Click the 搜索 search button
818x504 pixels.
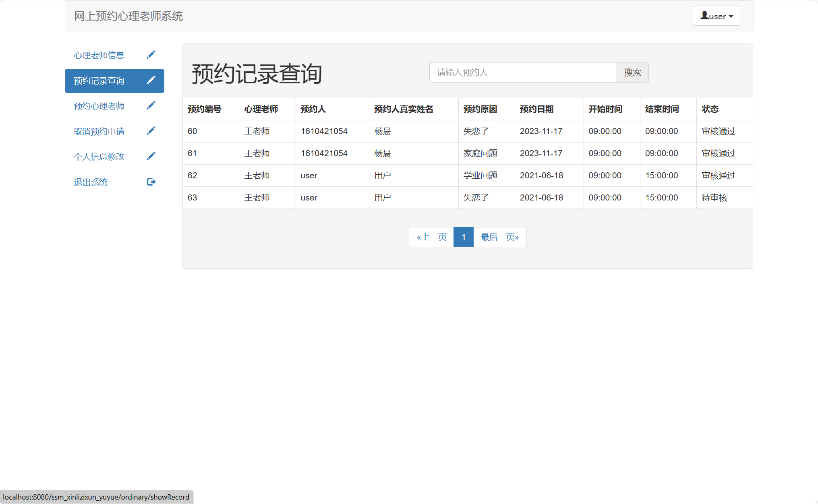pos(632,72)
